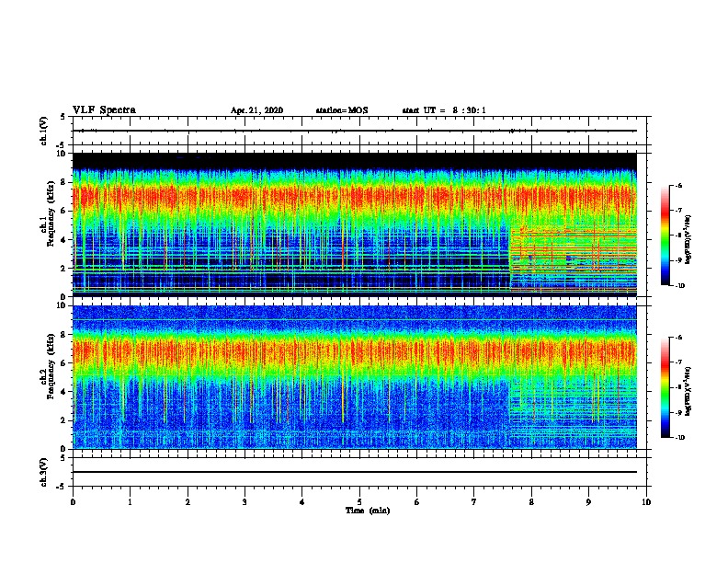
Task: Click the ch.1(V) waveform trace line
Action: pyautogui.click(x=355, y=131)
